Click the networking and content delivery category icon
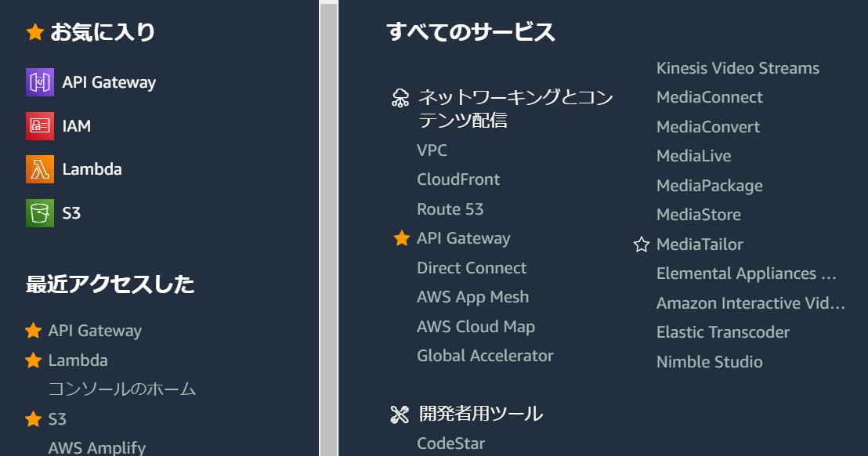 [400, 97]
